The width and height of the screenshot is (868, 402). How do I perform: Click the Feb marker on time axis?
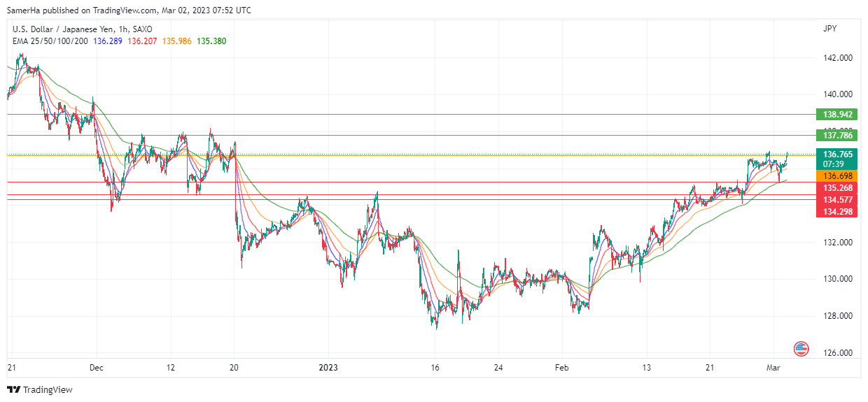click(x=562, y=367)
